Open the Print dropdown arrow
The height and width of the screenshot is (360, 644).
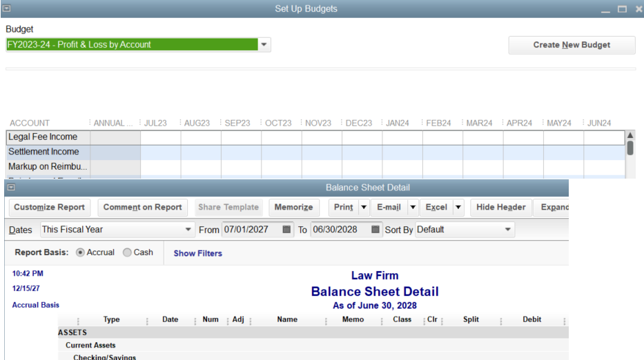tap(364, 208)
